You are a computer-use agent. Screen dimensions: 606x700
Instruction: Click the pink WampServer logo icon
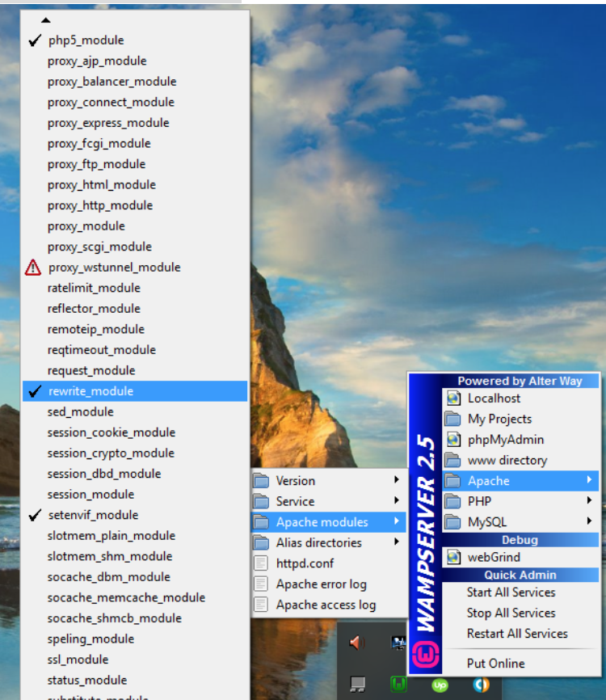click(425, 656)
